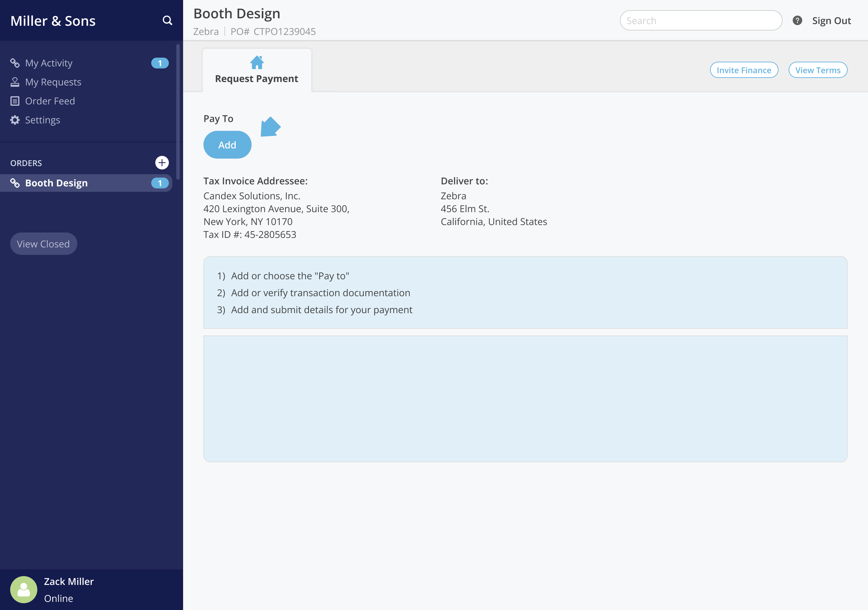Focus the top Search input field
The image size is (868, 610).
click(701, 20)
